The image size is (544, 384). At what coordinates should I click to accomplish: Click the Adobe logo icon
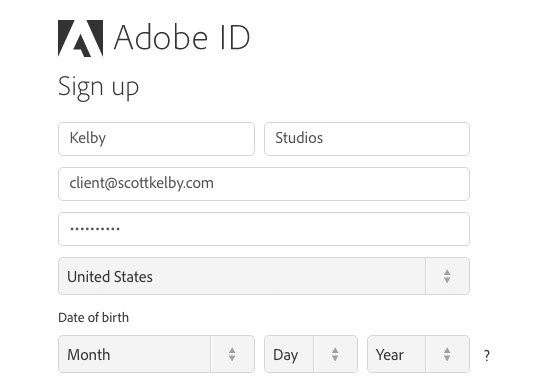(x=80, y=38)
